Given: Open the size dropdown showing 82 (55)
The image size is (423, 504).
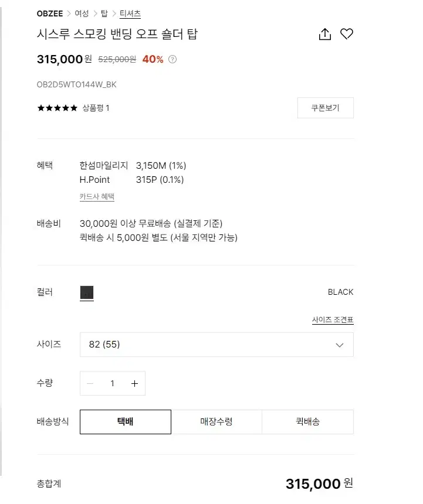Looking at the screenshot, I should 216,345.
